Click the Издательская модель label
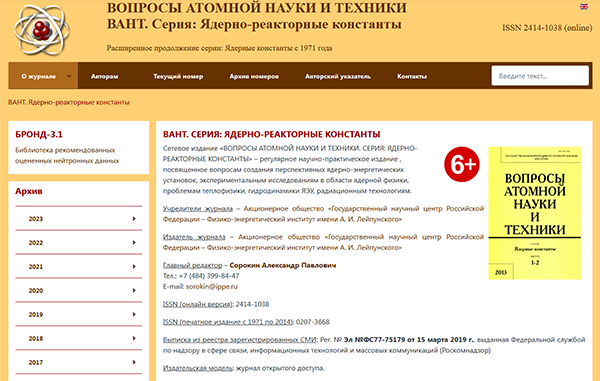 (197, 368)
